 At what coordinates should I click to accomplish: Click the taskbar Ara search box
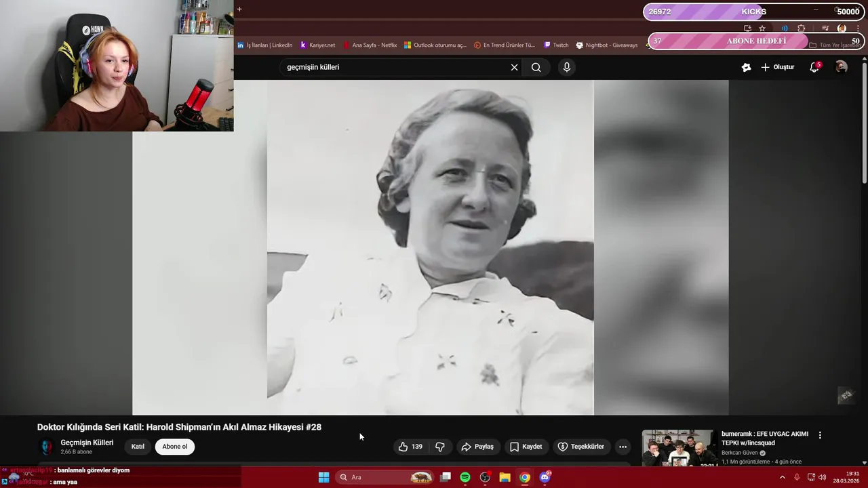click(385, 477)
